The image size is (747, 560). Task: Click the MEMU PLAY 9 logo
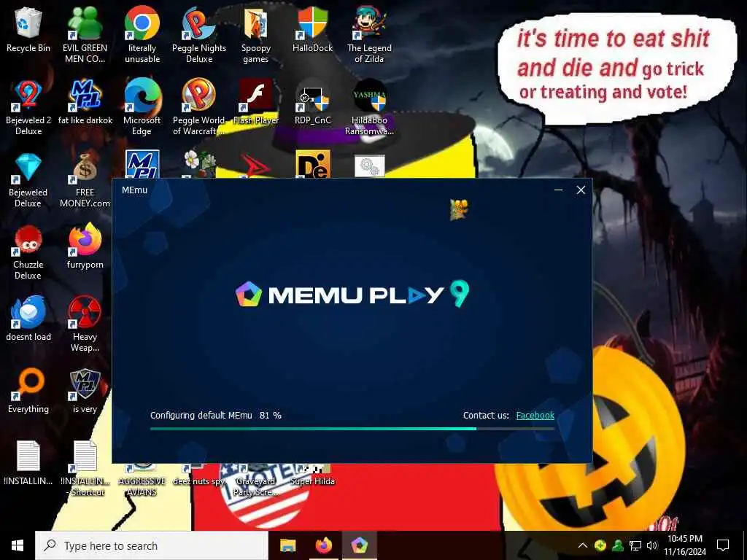[x=352, y=295]
